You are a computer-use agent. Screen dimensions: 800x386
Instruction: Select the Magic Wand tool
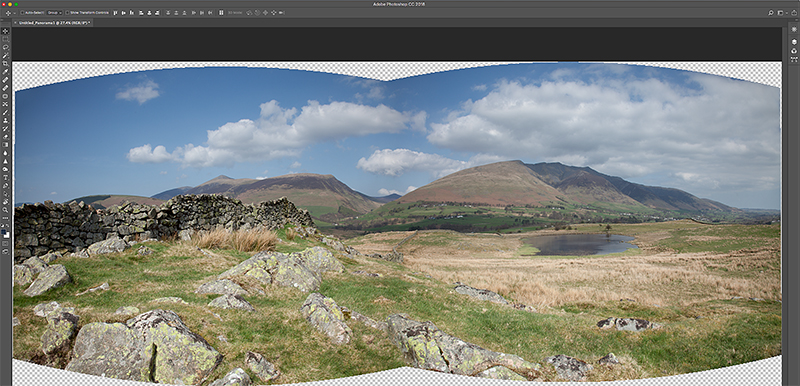coord(6,55)
